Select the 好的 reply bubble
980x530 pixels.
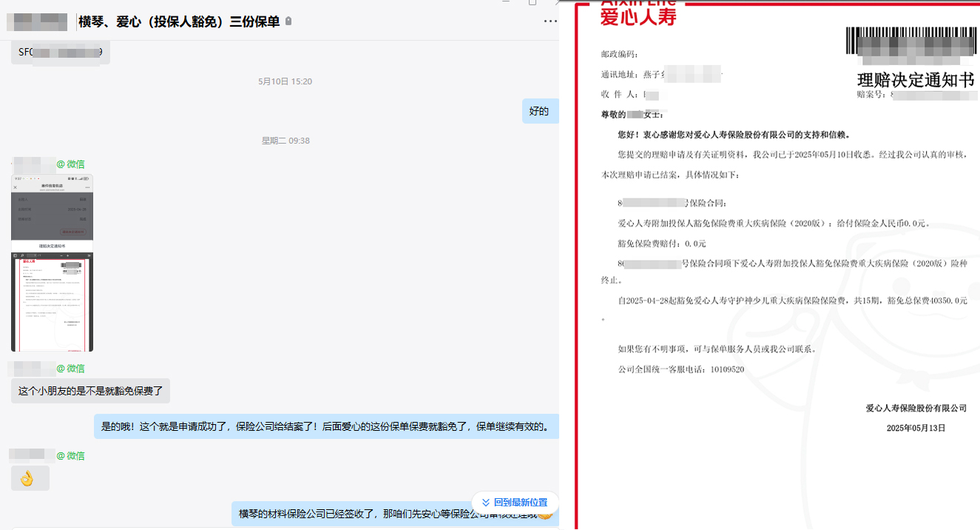[539, 111]
